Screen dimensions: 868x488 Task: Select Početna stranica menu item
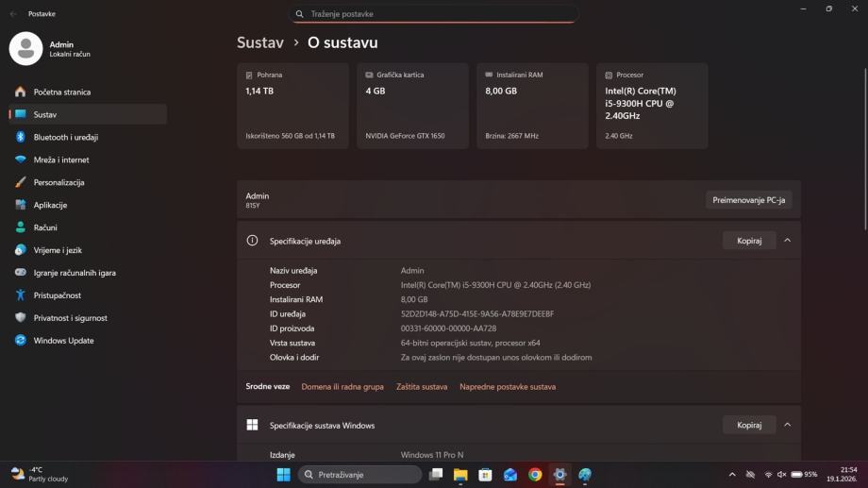(x=88, y=92)
